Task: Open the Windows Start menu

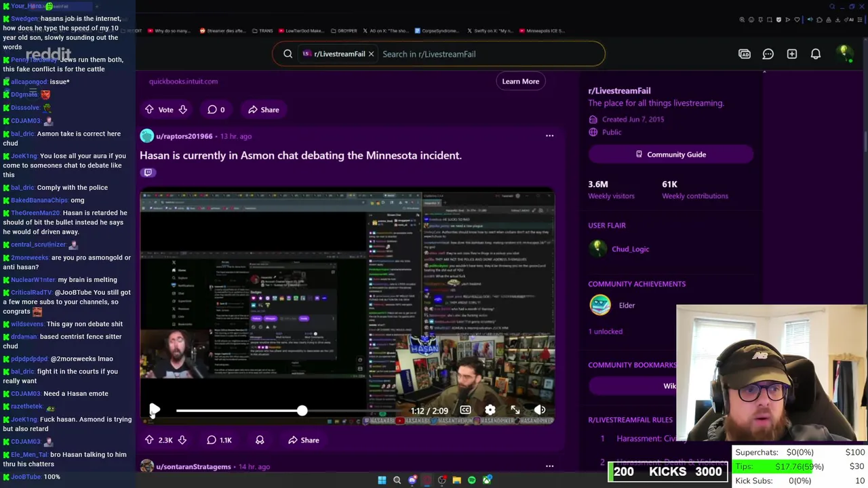Action: tap(382, 480)
